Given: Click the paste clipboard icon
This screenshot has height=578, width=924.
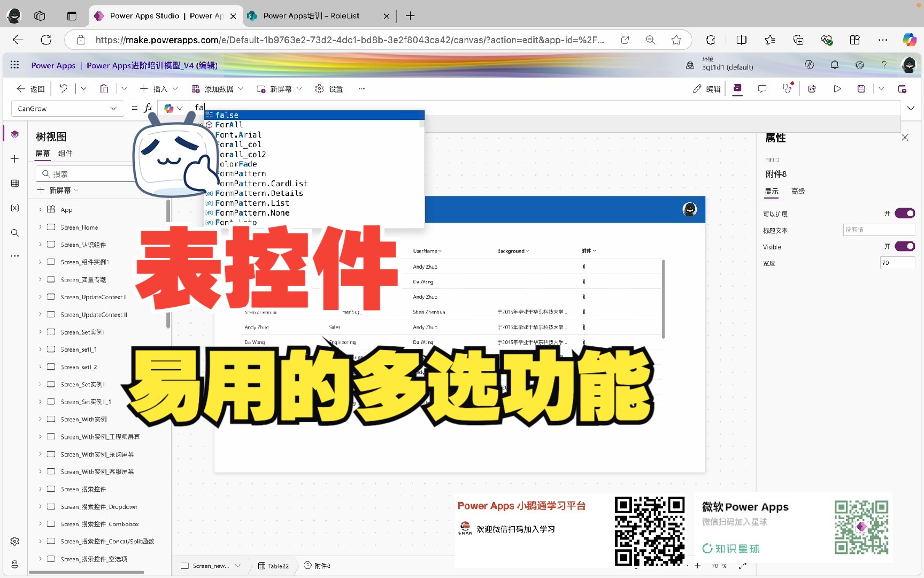Looking at the screenshot, I should click(x=104, y=89).
